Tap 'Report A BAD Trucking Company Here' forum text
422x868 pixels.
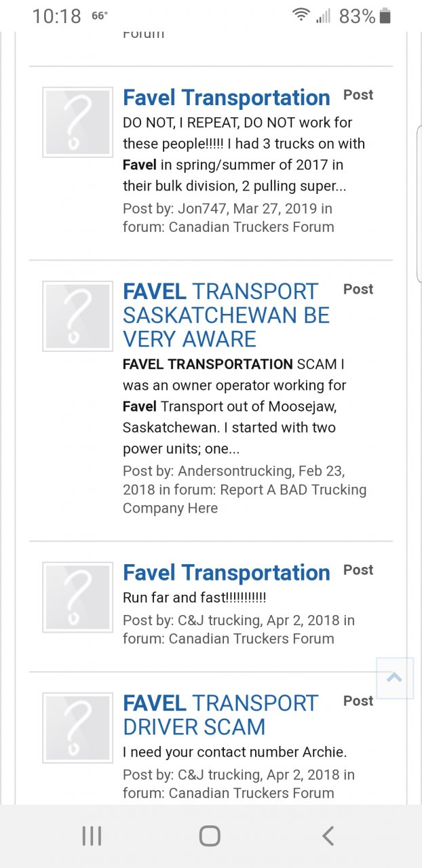pos(244,499)
